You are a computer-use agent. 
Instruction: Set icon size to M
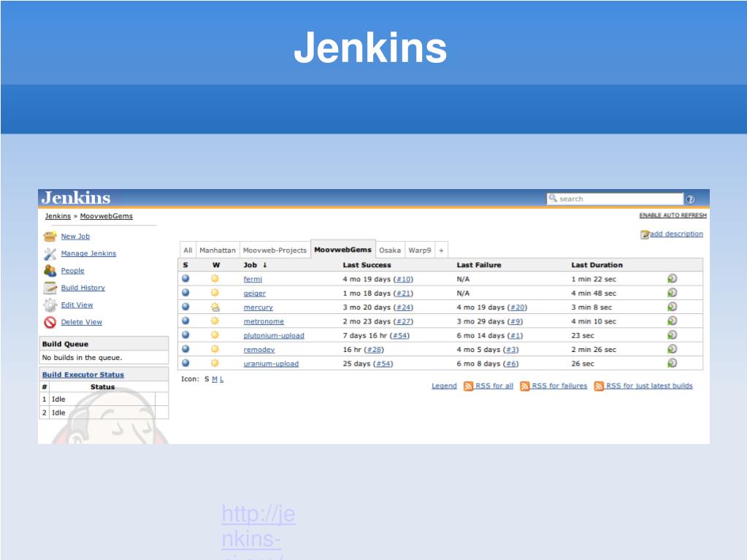coord(215,379)
